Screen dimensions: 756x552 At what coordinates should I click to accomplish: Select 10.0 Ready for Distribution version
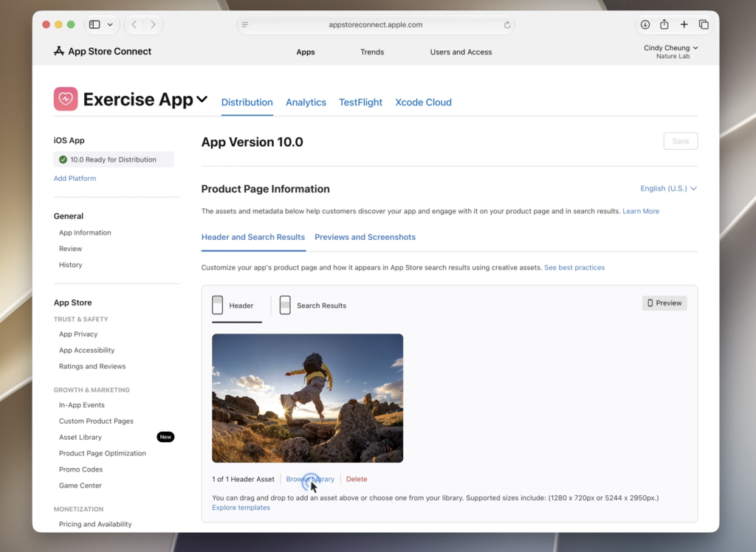[113, 159]
